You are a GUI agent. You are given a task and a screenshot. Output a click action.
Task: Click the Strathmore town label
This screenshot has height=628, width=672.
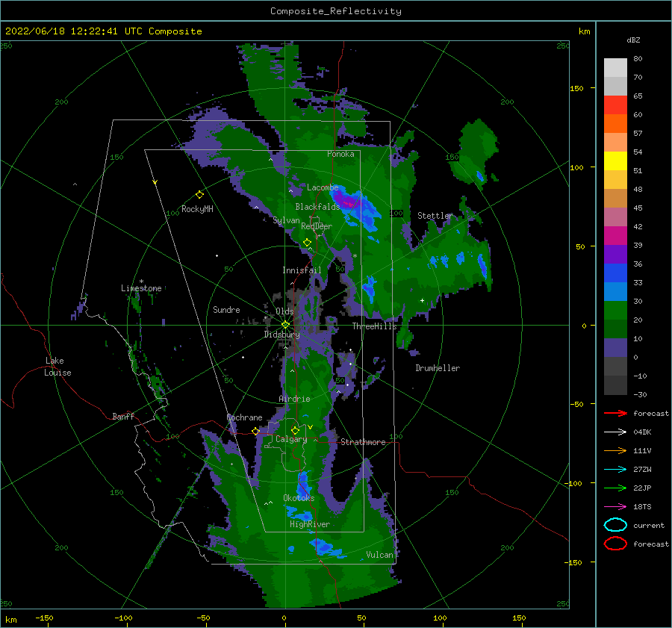click(x=363, y=442)
